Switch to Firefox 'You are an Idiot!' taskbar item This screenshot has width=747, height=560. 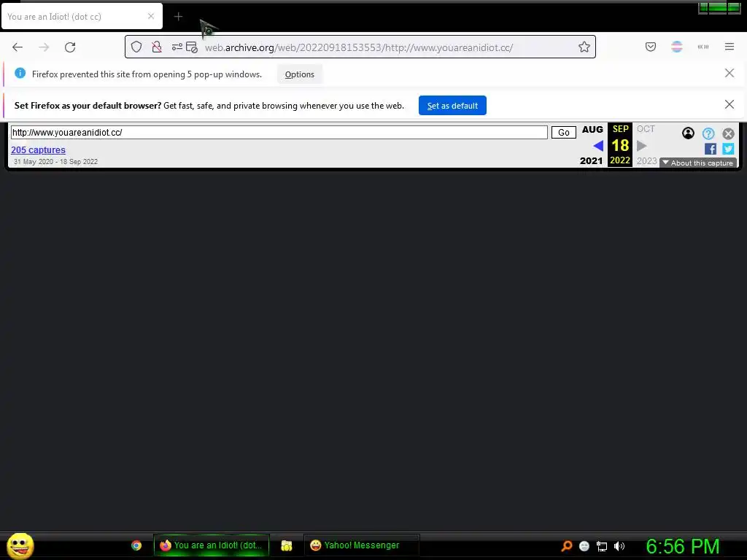tap(212, 545)
